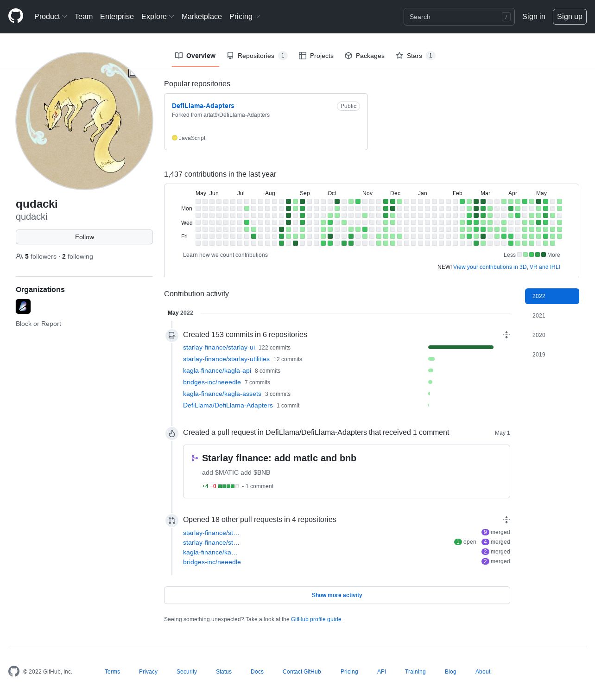Open DefiLlama/DefiLlama-Adapters commits link
This screenshot has width=595, height=700.
[228, 405]
